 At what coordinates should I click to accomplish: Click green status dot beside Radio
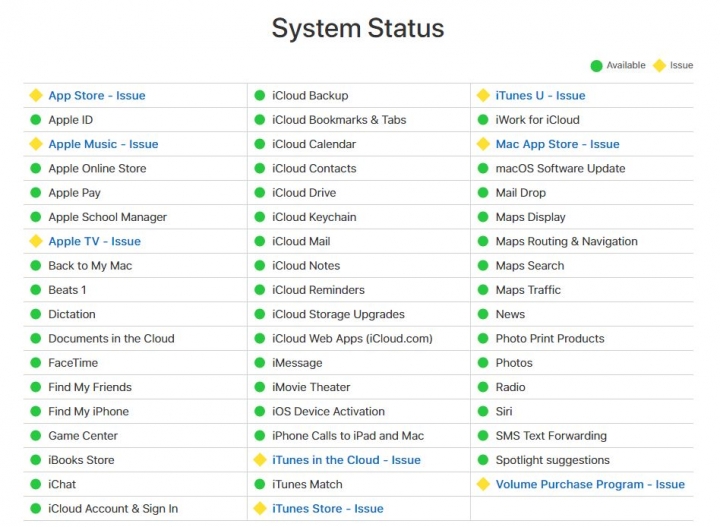(483, 387)
